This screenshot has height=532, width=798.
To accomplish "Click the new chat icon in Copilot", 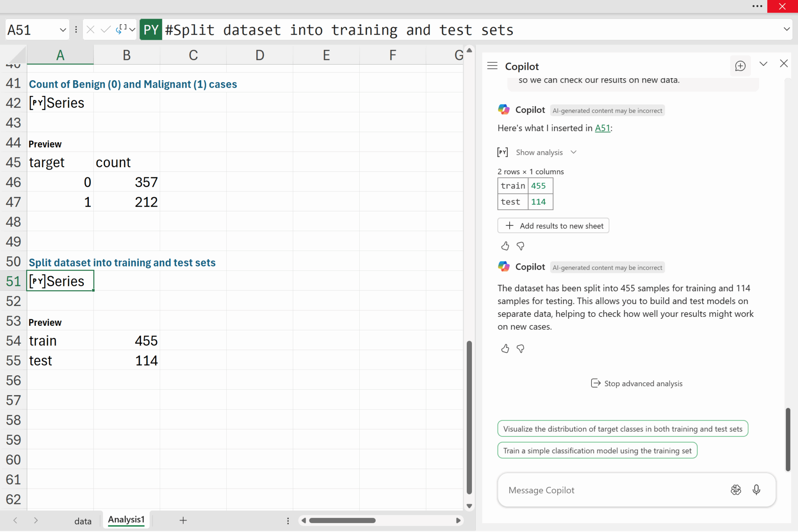I will (740, 66).
